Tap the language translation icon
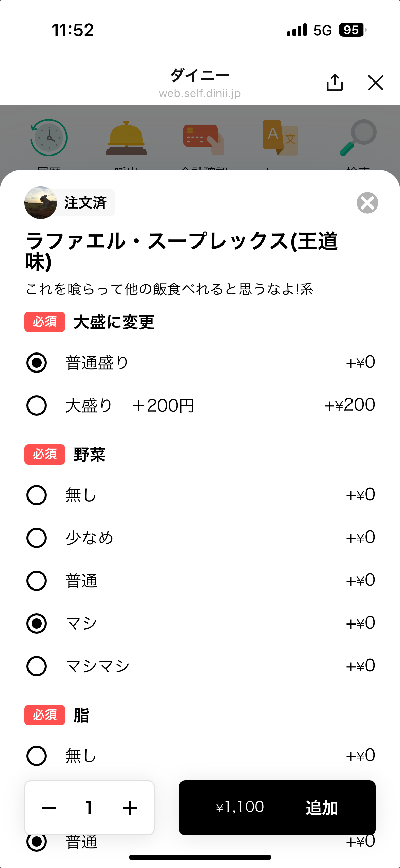The image size is (400, 868). tap(280, 138)
